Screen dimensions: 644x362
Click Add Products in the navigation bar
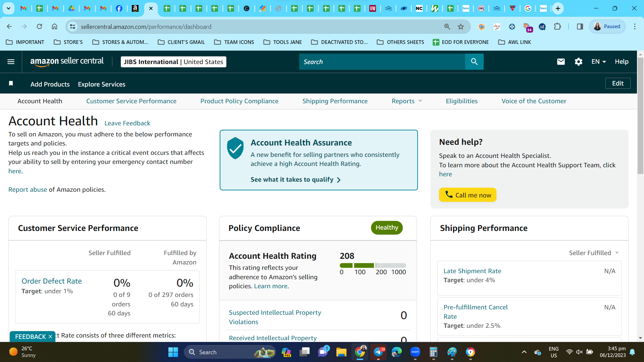(x=50, y=84)
